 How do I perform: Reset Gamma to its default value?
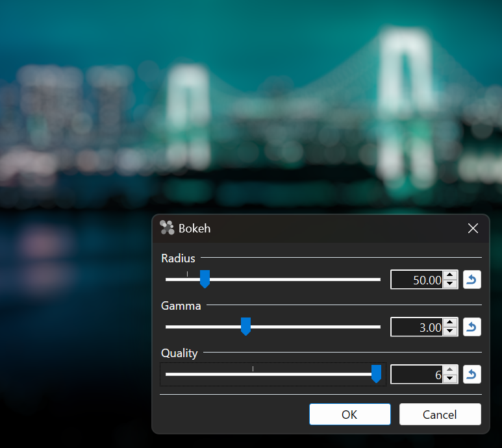tap(471, 327)
